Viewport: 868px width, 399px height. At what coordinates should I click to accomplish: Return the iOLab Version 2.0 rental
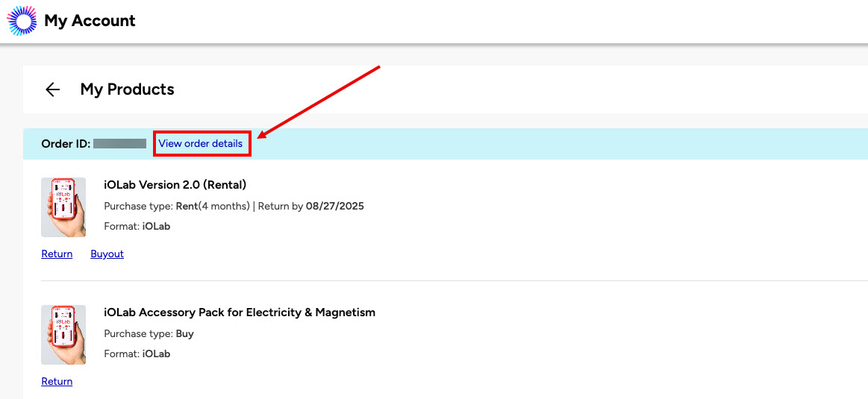57,254
